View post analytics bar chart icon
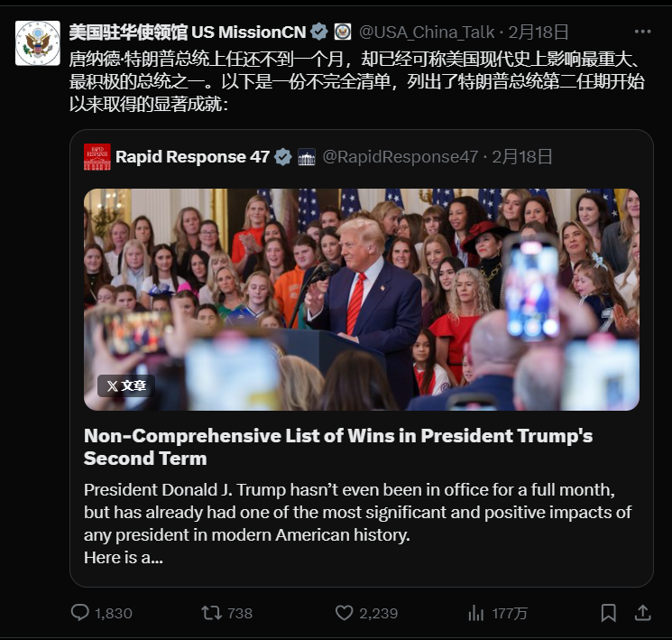 (x=475, y=613)
